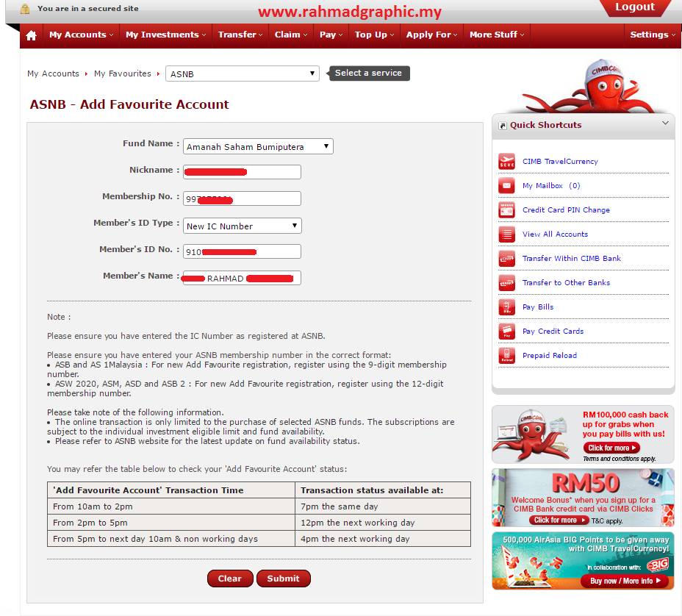This screenshot has width=682, height=616.
Task: Open the Transfer Within CIMB Bank link
Action: click(572, 259)
